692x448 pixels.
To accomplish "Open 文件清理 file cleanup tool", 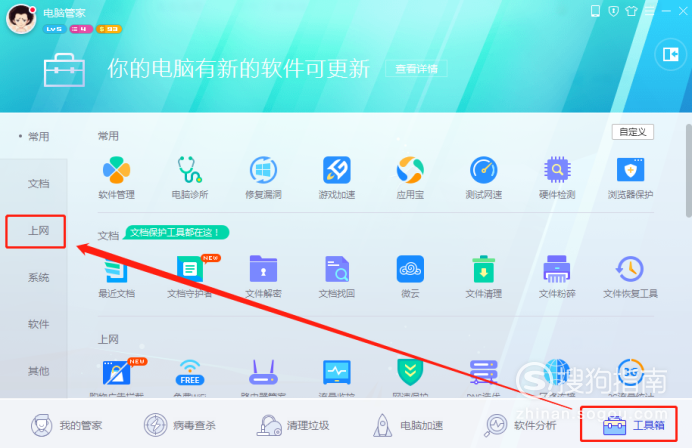I will [x=484, y=277].
